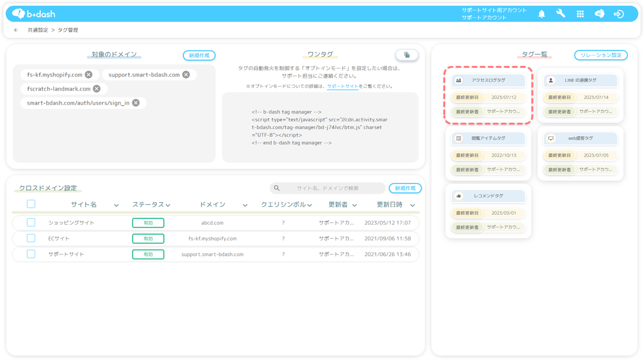Select the fs-kf.myshopify.com table cell
Image resolution: width=644 pixels, height=362 pixels.
[212, 238]
